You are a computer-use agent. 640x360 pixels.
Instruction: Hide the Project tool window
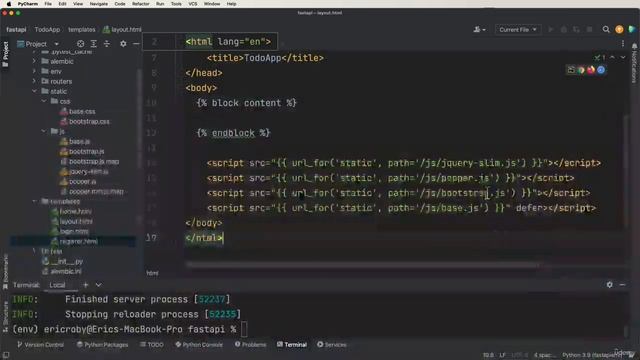136,44
